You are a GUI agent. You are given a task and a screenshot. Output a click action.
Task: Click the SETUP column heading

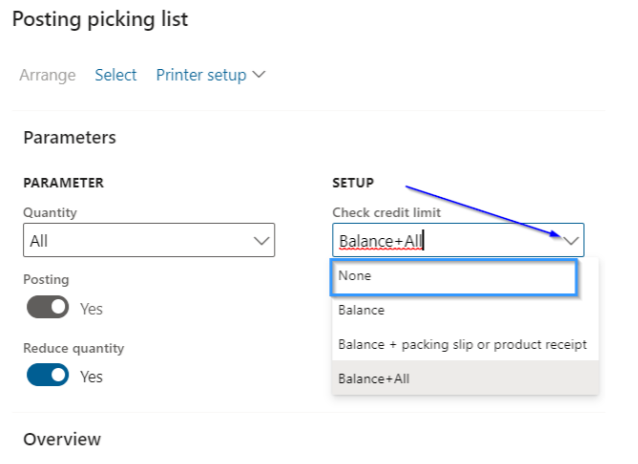click(353, 183)
